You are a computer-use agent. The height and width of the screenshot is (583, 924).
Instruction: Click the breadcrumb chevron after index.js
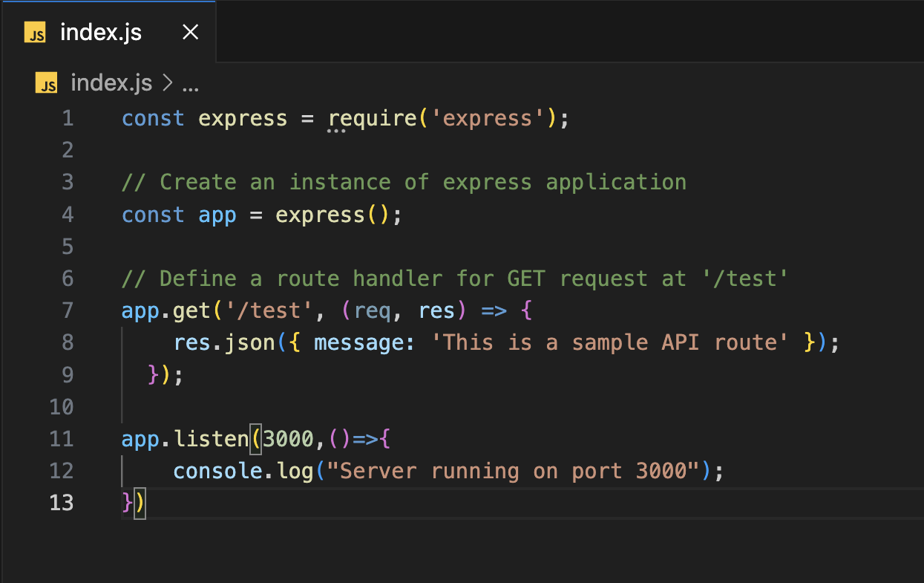[x=167, y=84]
